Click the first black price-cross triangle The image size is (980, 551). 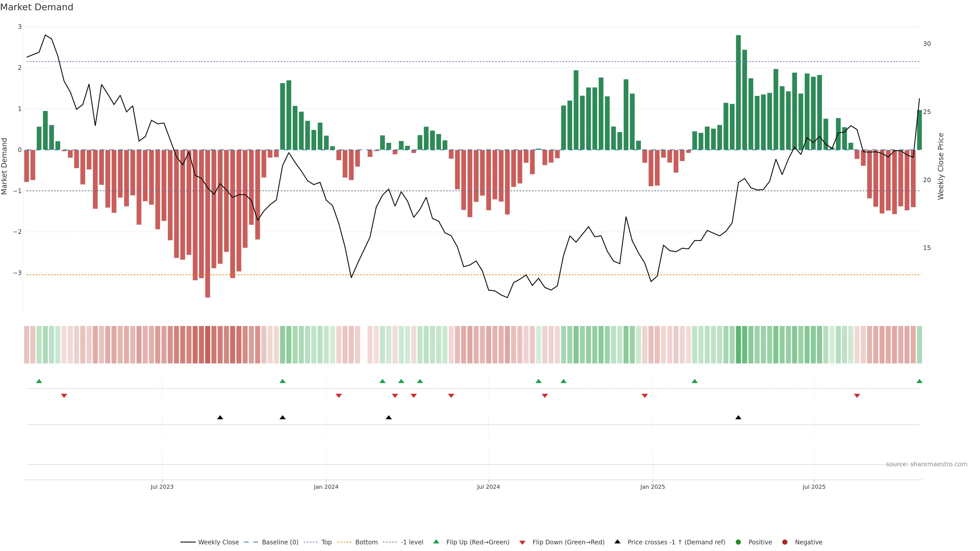(x=220, y=418)
